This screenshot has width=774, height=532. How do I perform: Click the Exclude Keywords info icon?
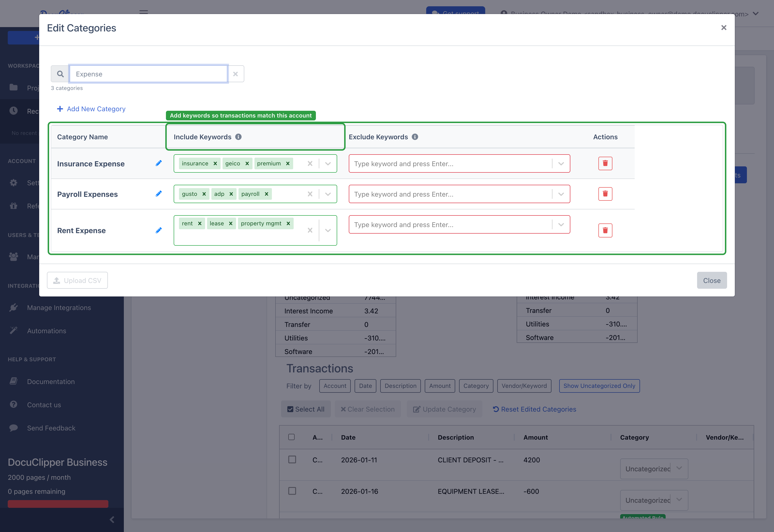415,137
